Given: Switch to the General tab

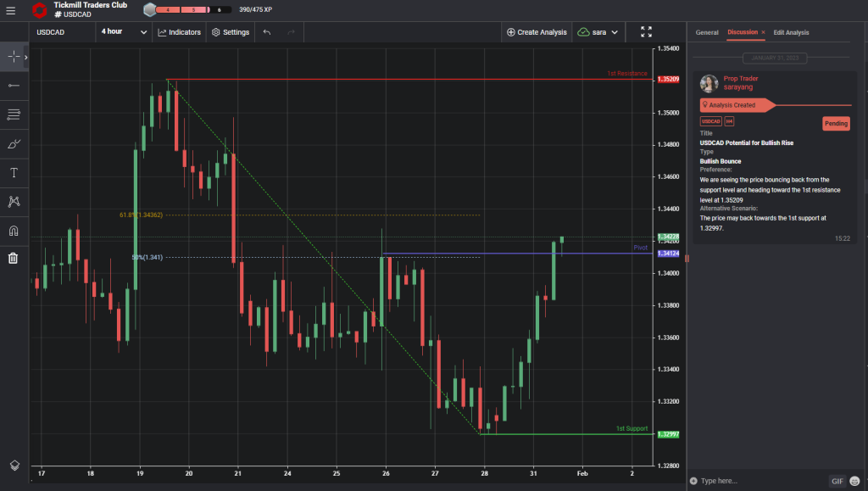Looking at the screenshot, I should pyautogui.click(x=706, y=32).
